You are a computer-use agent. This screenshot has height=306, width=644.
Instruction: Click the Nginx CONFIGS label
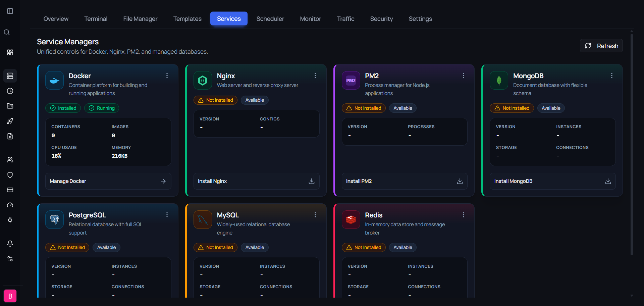tap(270, 119)
